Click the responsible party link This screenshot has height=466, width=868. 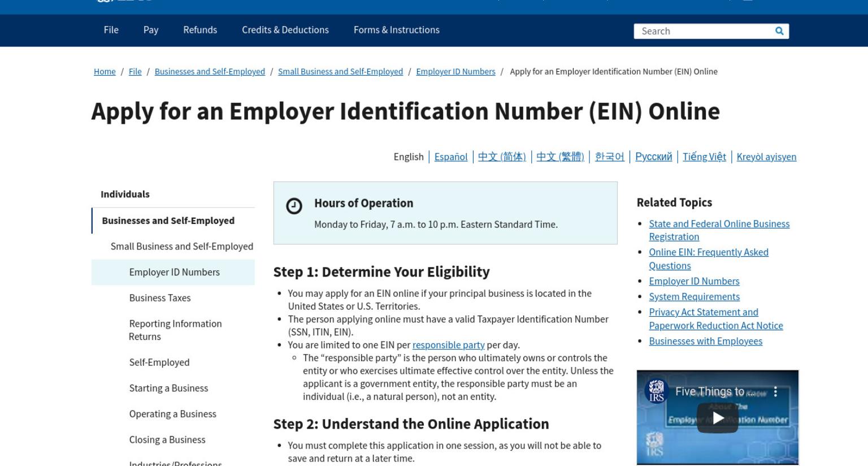point(448,345)
